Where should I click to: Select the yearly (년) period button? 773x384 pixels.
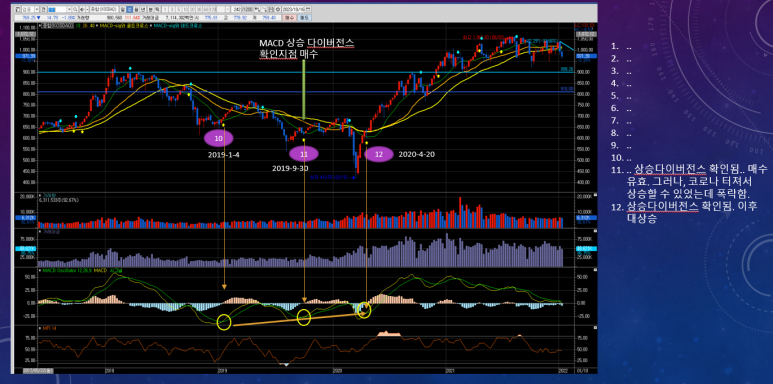[x=143, y=9]
